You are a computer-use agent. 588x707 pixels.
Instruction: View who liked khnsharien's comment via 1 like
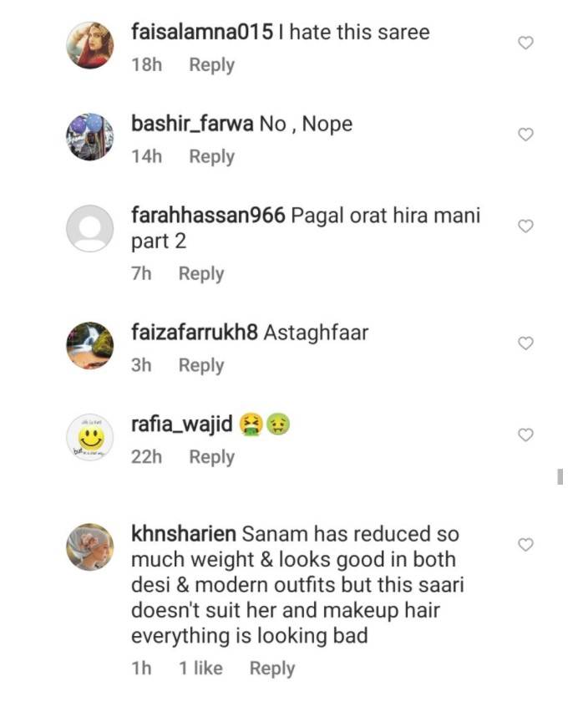click(201, 668)
